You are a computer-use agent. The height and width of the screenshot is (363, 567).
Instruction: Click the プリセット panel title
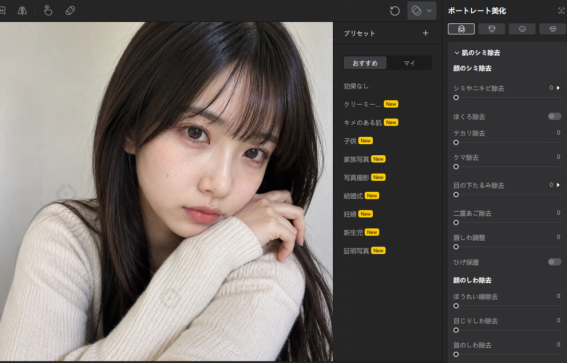[359, 33]
